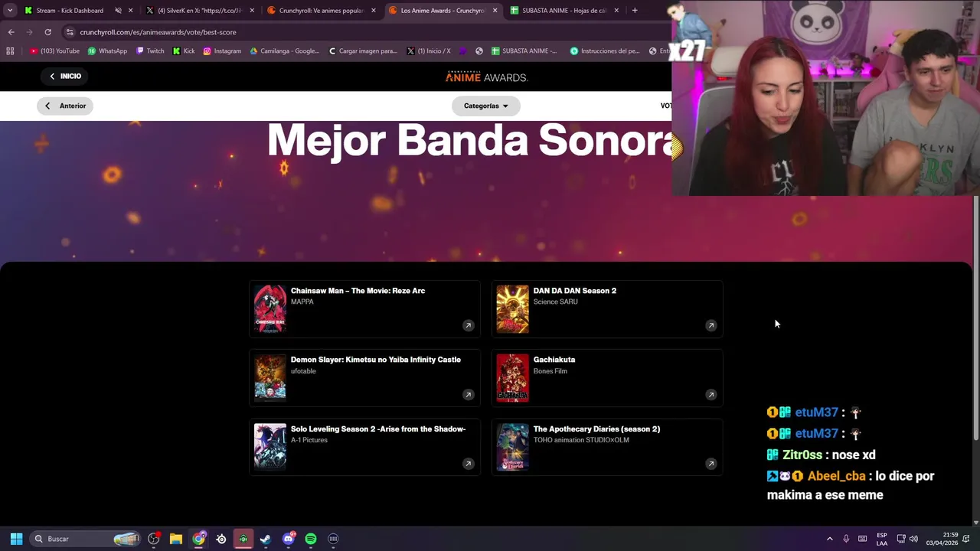This screenshot has height=551, width=980.
Task: Open the apps grid bookmark icon
Action: coord(10,51)
